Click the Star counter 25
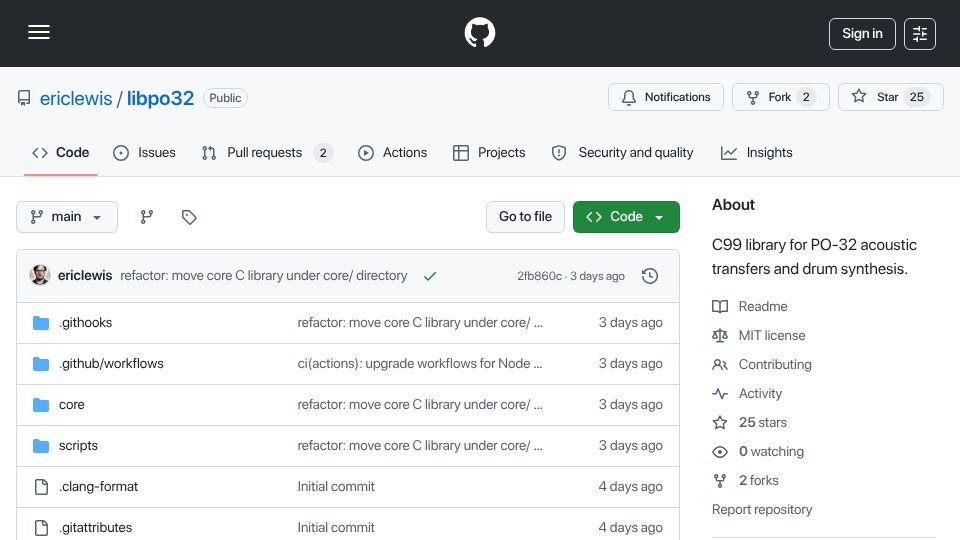This screenshot has height=540, width=960. click(x=917, y=97)
